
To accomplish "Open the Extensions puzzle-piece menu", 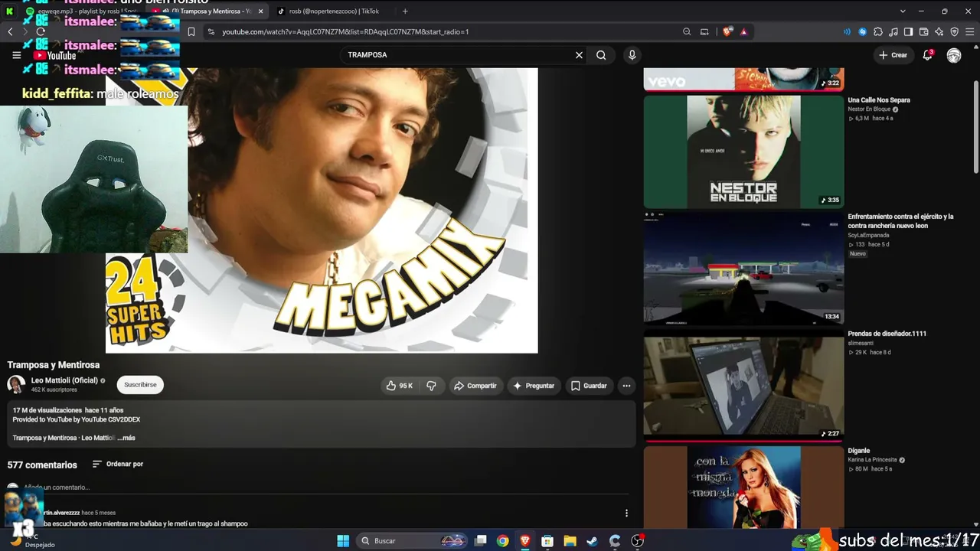I will click(x=878, y=32).
